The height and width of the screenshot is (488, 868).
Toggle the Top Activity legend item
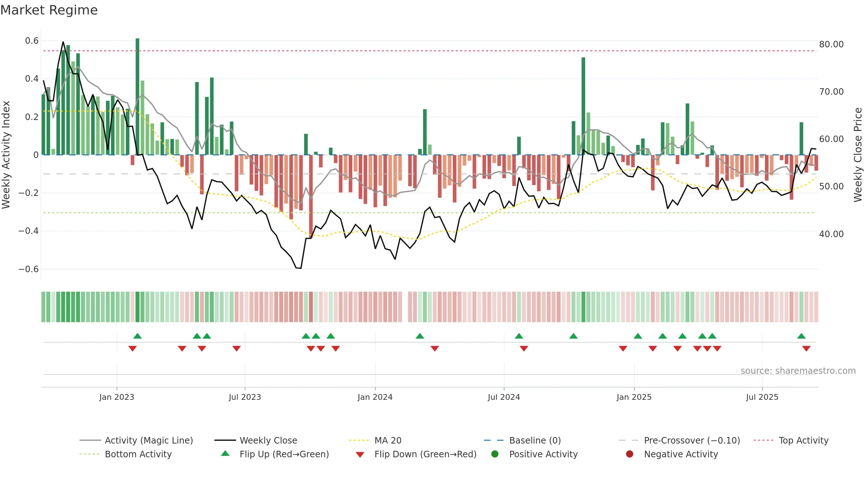(791, 440)
